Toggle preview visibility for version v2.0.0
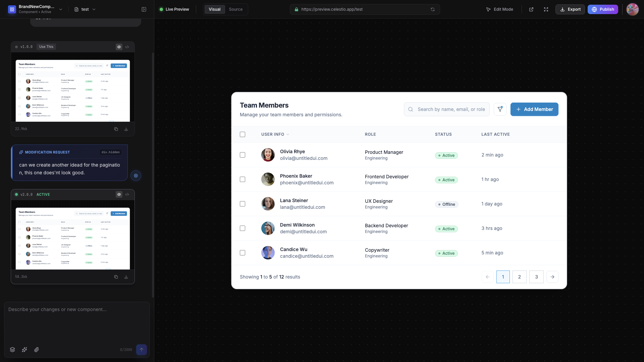644x362 pixels. click(119, 194)
